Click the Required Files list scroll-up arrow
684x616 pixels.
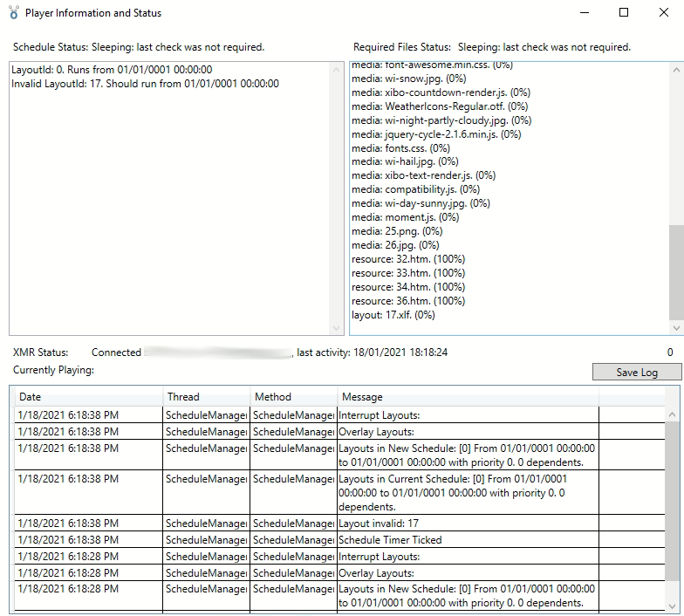tap(676, 69)
